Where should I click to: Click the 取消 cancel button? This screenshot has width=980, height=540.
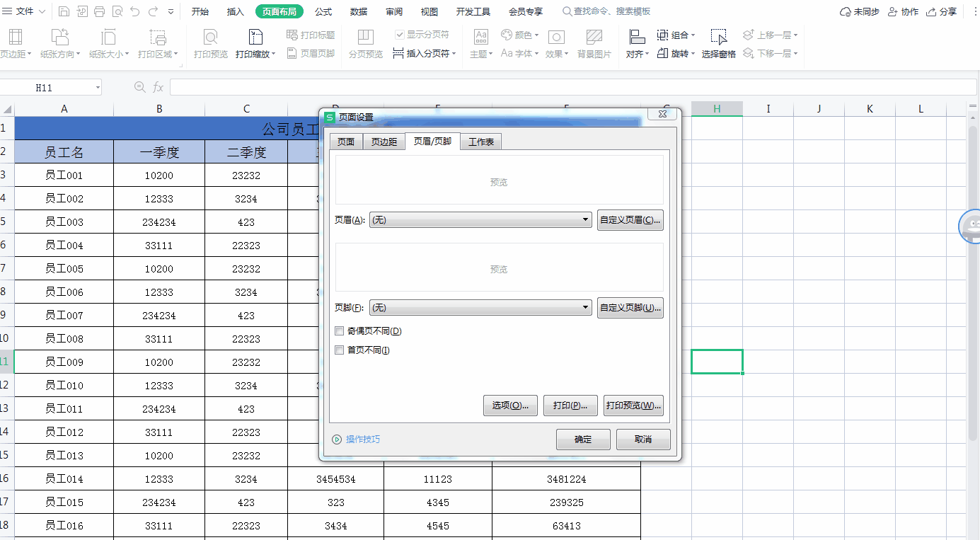(x=643, y=439)
